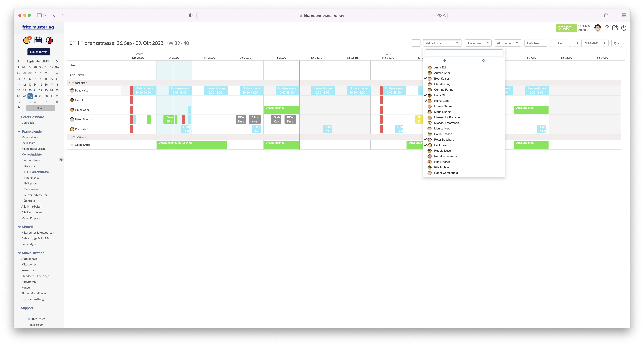Screen dimensions: 644x346
Task: Open Aussendienst view in sidebar
Action: click(x=32, y=160)
